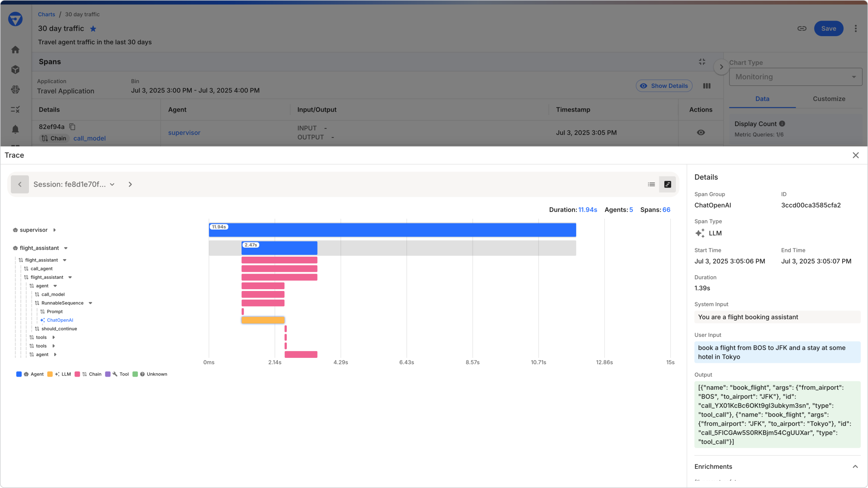Open the cube models icon in sidebar

coord(15,69)
